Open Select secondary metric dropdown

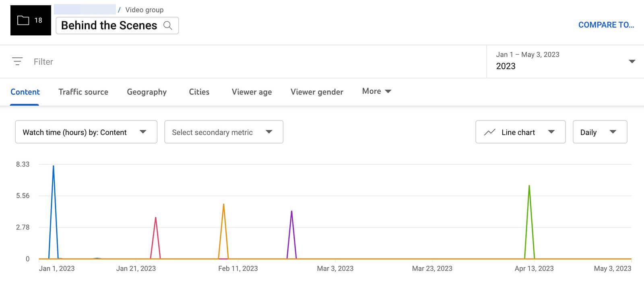tap(223, 132)
